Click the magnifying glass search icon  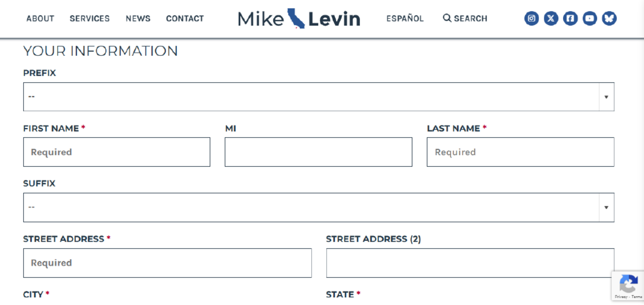(447, 18)
